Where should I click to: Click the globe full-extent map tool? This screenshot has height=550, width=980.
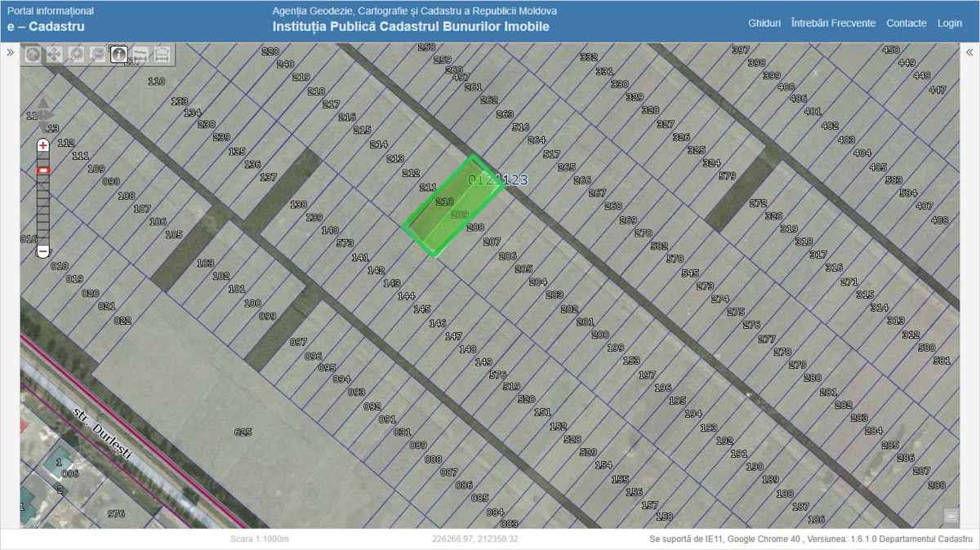[33, 55]
